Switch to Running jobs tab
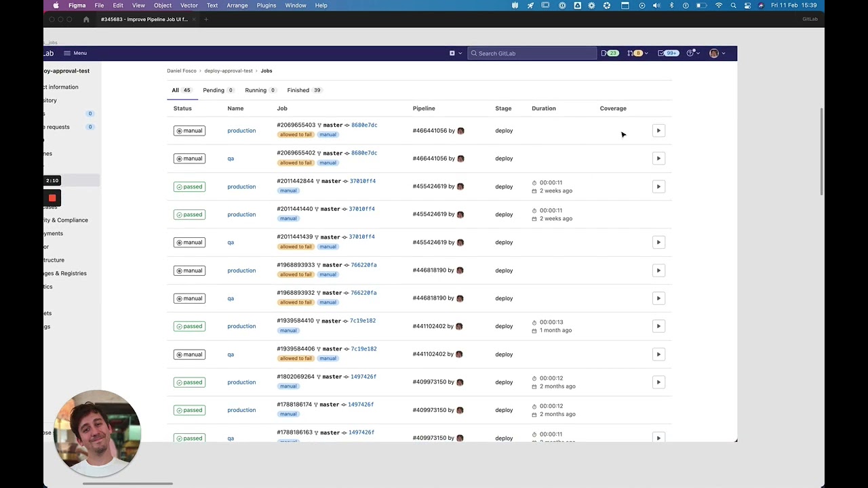 coord(261,90)
